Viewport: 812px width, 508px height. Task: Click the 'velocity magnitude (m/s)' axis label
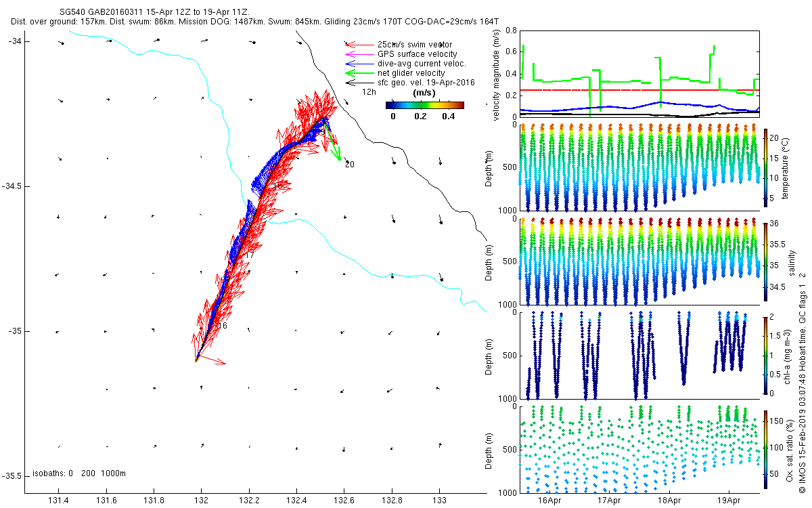496,74
